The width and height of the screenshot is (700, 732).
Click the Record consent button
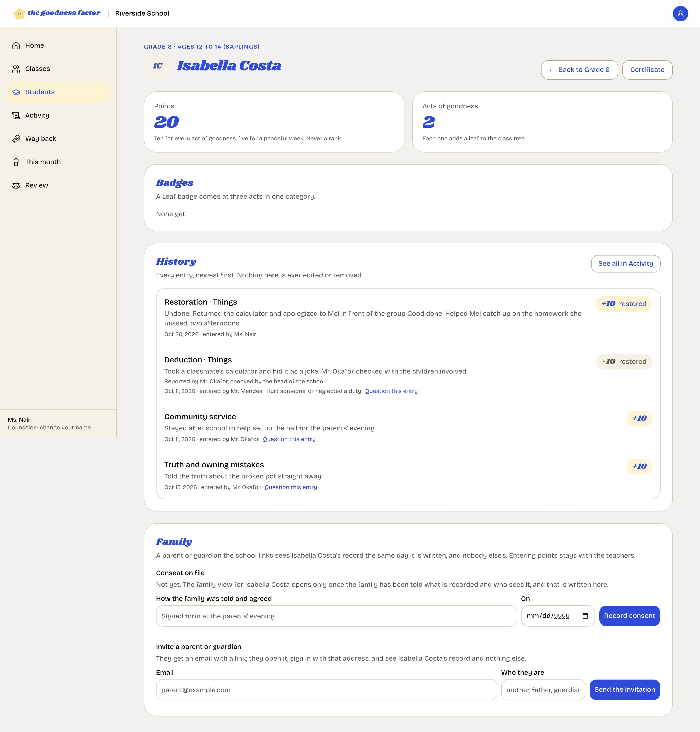(x=629, y=616)
